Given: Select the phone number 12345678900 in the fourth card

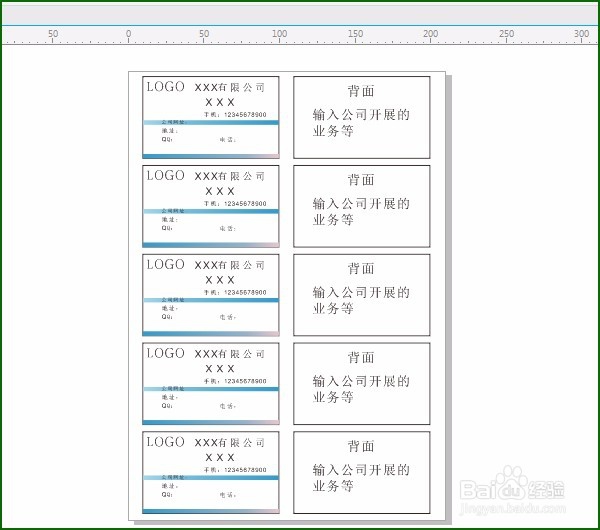Looking at the screenshot, I should pos(245,381).
